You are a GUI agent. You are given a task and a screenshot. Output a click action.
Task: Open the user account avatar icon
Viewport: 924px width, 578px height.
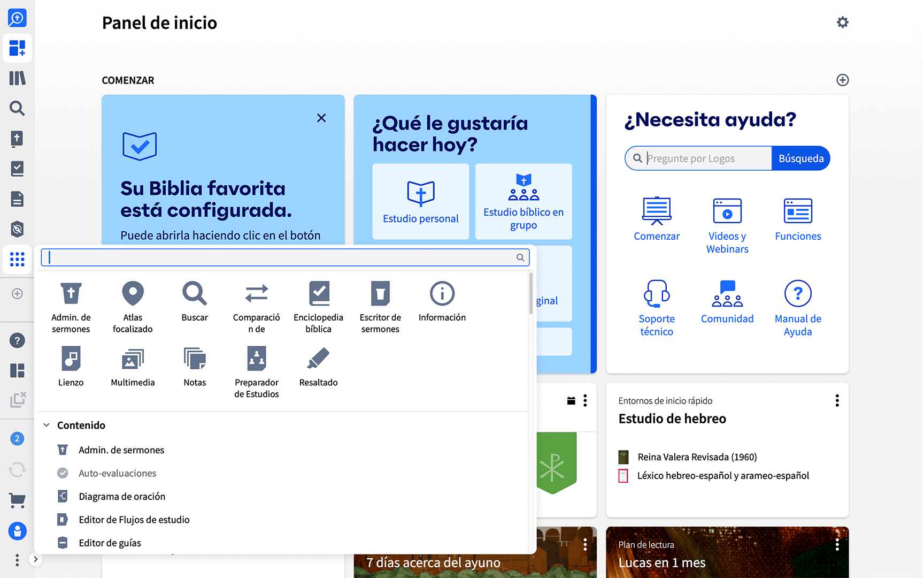[17, 531]
